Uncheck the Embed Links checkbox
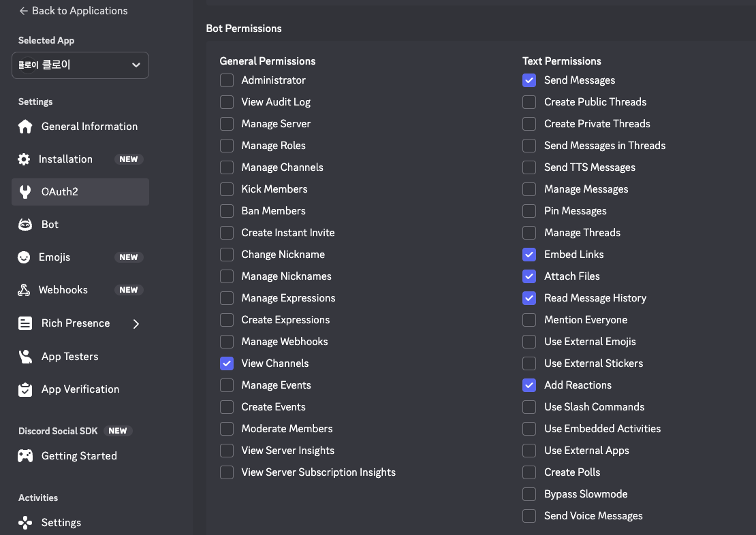Screen dimensions: 756x535 point(529,255)
